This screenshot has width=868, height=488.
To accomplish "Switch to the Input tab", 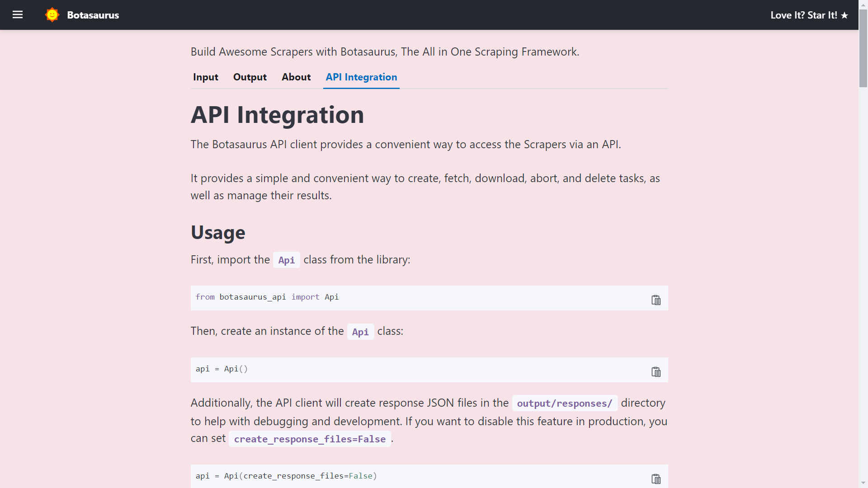I will coord(206,77).
